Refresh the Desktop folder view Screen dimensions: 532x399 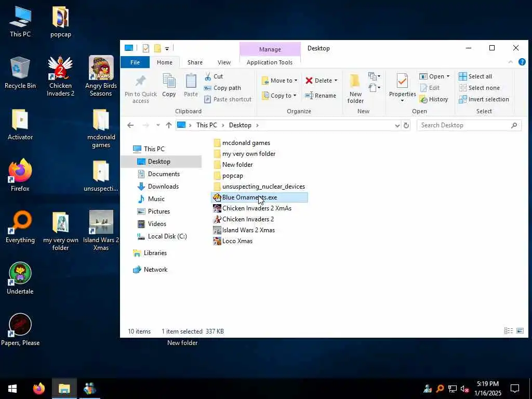coord(406,125)
